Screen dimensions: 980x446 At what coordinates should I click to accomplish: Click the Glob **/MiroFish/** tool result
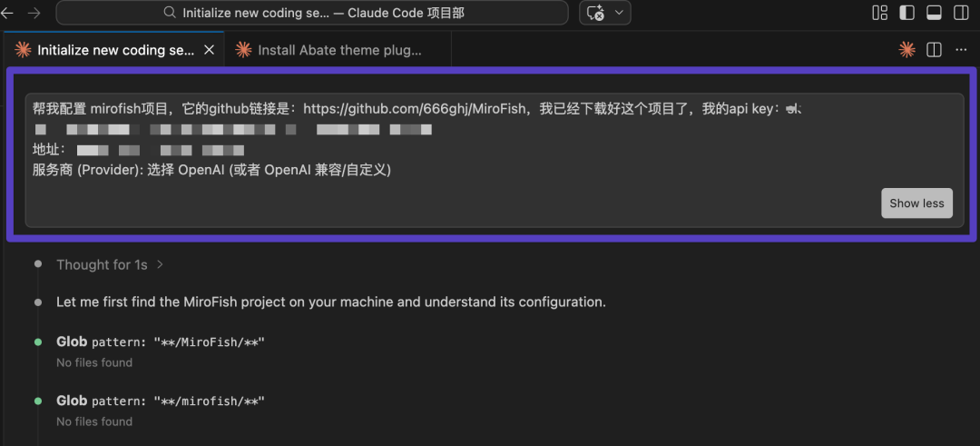(x=160, y=342)
